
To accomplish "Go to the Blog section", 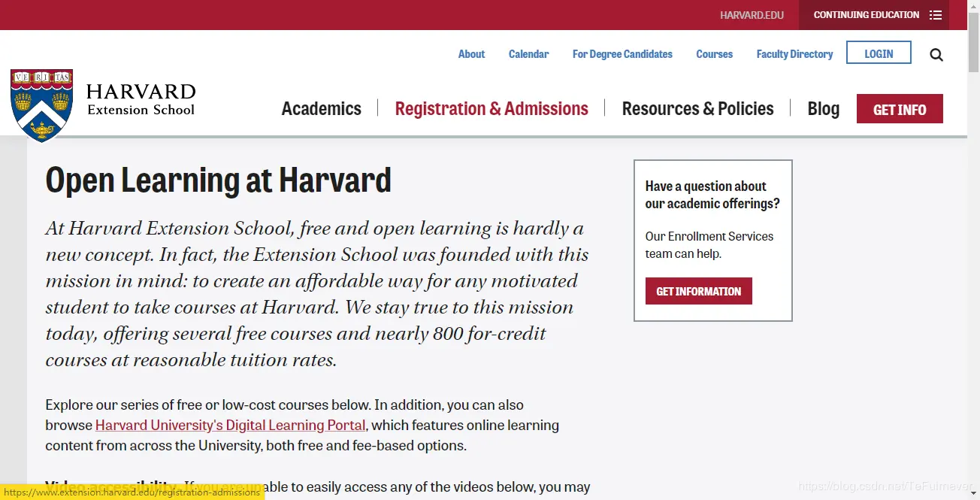I will pyautogui.click(x=823, y=109).
